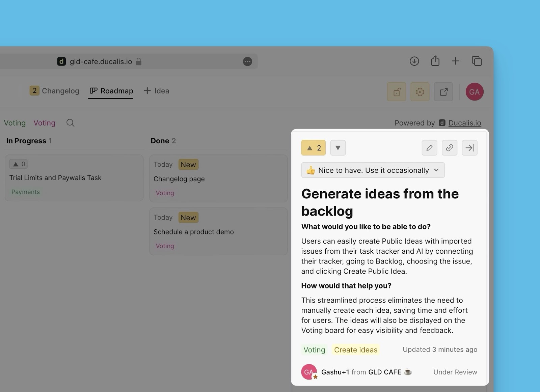This screenshot has height=392, width=540.
Task: Select the Roadmap tab
Action: pos(111,91)
